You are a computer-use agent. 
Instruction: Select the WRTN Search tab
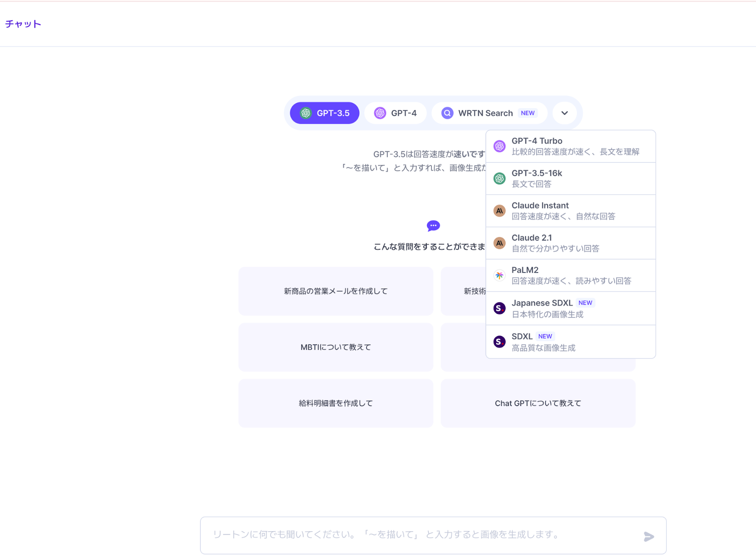pyautogui.click(x=490, y=113)
